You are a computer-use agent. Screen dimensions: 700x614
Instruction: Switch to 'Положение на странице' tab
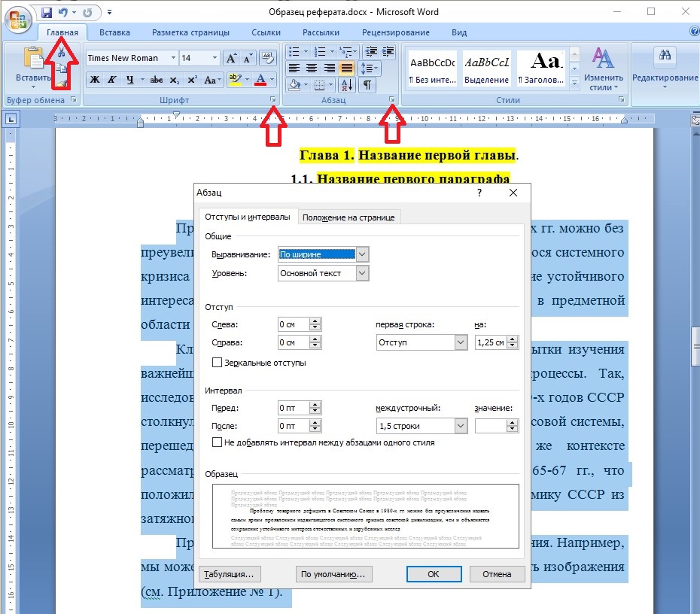coord(348,217)
